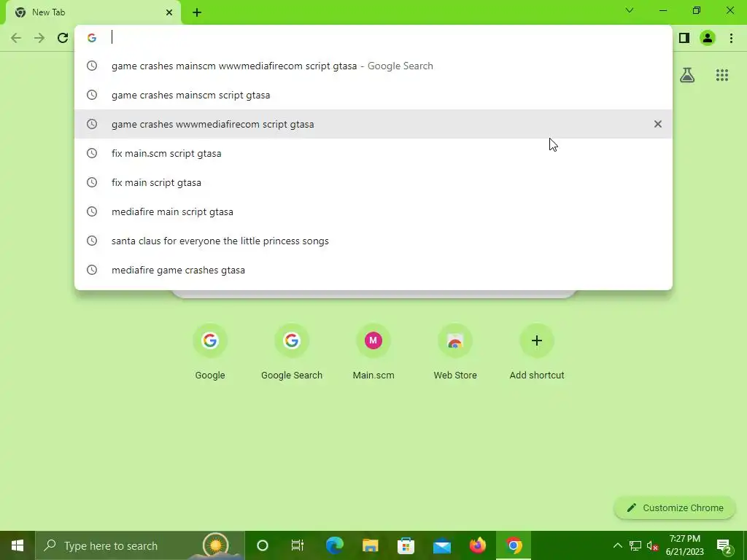Toggle the Chrome side panel

point(684,38)
